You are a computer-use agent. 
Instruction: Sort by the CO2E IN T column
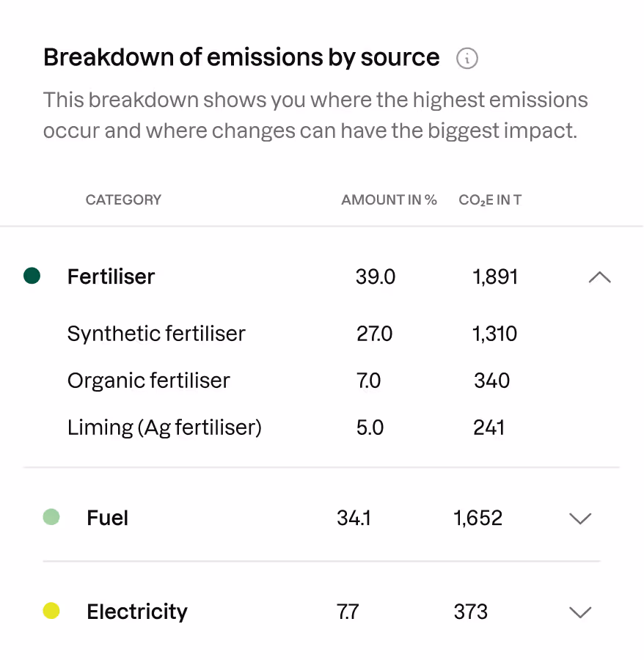(x=490, y=199)
